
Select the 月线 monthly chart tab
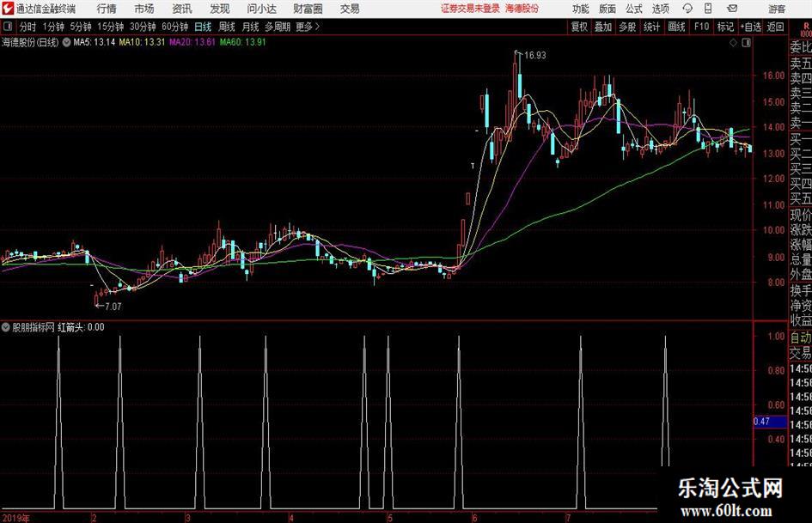click(250, 27)
